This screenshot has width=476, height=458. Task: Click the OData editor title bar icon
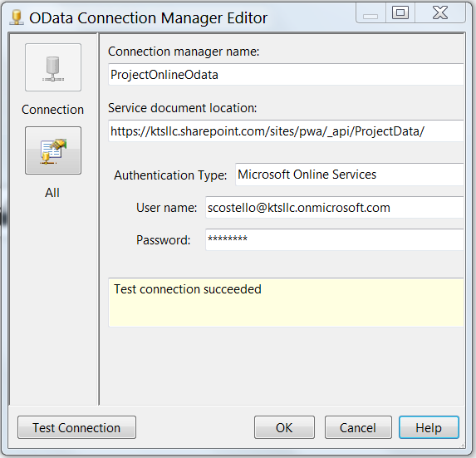(x=17, y=17)
